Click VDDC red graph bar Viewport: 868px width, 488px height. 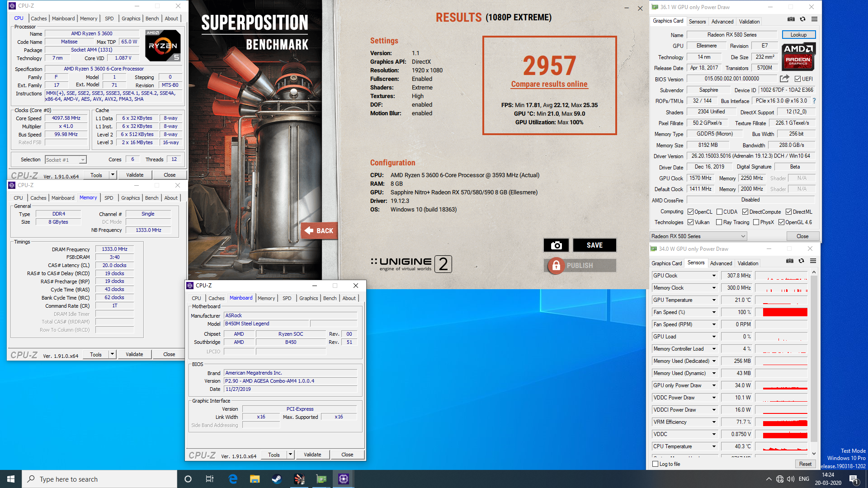point(785,435)
